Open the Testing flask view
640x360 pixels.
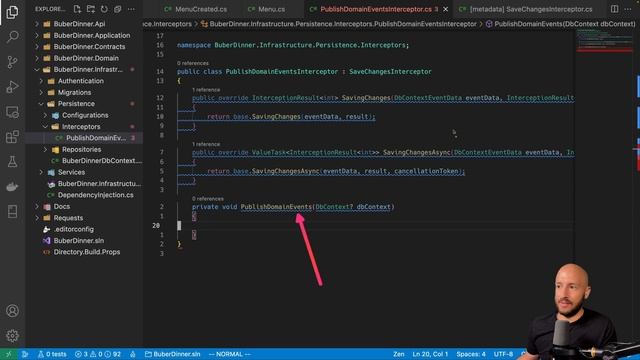(x=12, y=162)
